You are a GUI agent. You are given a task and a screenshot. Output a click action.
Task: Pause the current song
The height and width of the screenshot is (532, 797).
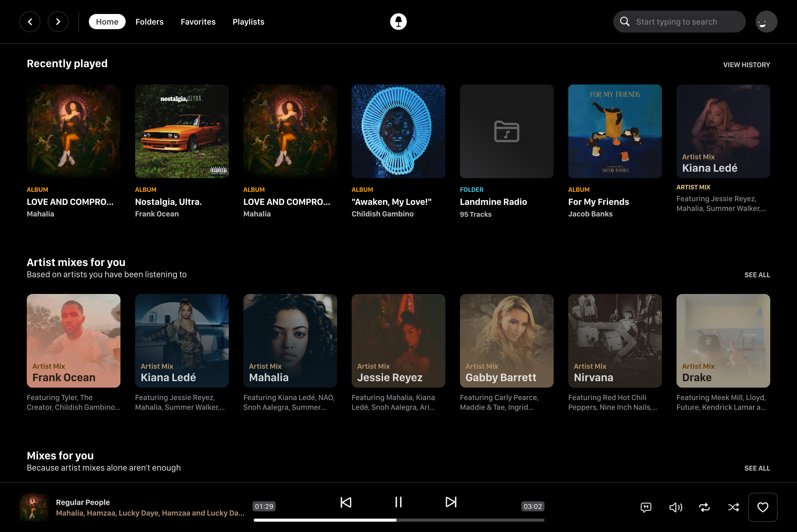398,502
